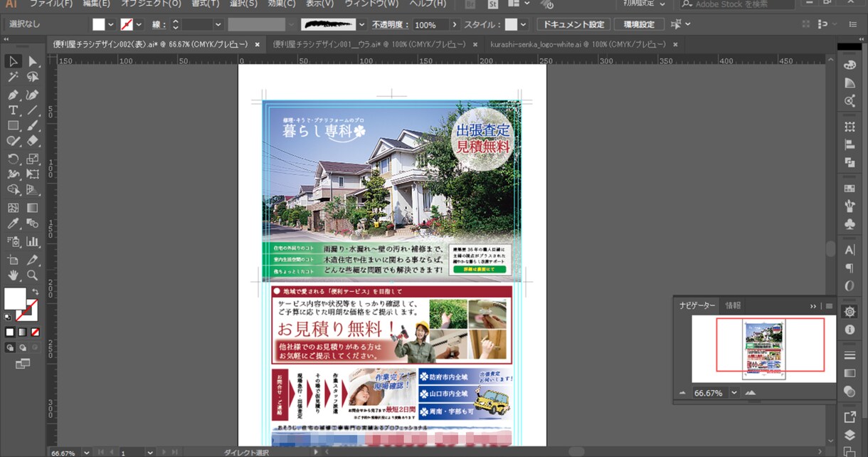
Task: Select the Artboard tool
Action: (x=13, y=259)
